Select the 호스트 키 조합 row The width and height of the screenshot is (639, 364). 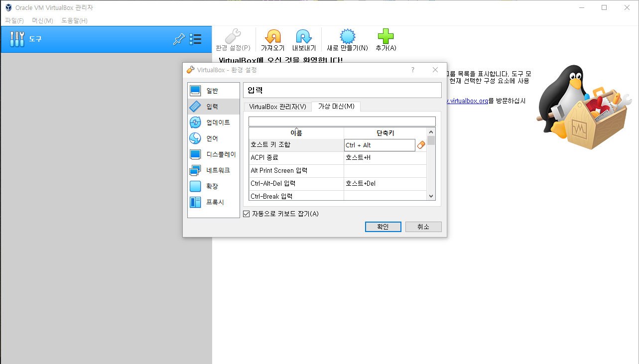click(338, 145)
